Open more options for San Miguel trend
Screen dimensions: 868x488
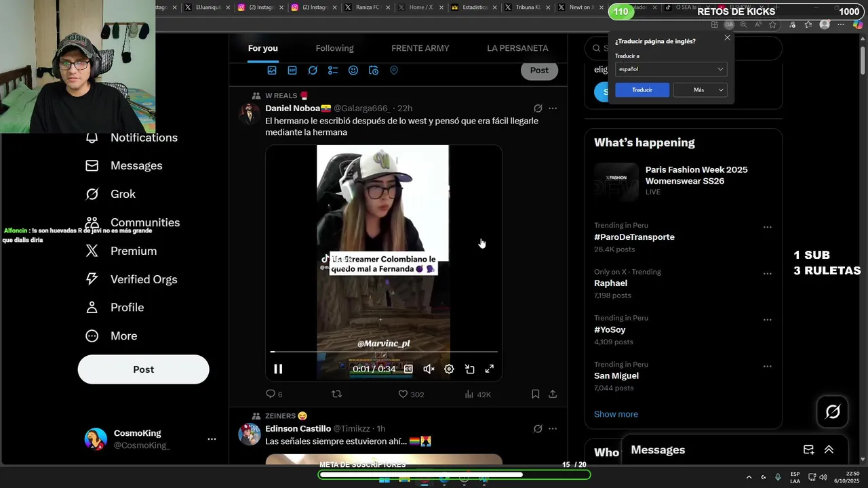click(x=767, y=366)
